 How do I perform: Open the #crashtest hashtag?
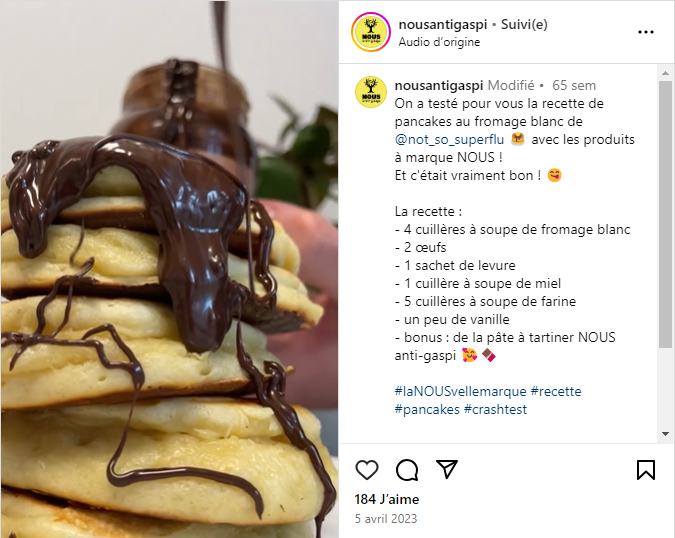pos(495,409)
